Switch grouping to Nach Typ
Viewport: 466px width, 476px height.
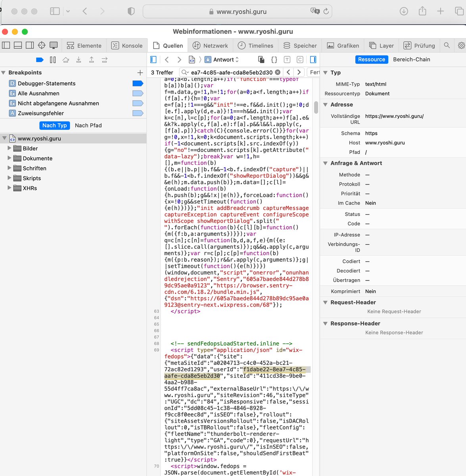click(x=55, y=125)
